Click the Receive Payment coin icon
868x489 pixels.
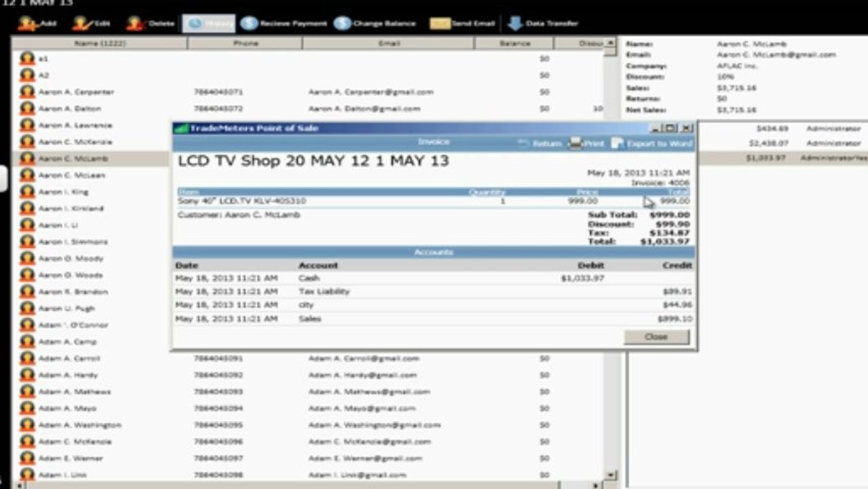pos(249,23)
